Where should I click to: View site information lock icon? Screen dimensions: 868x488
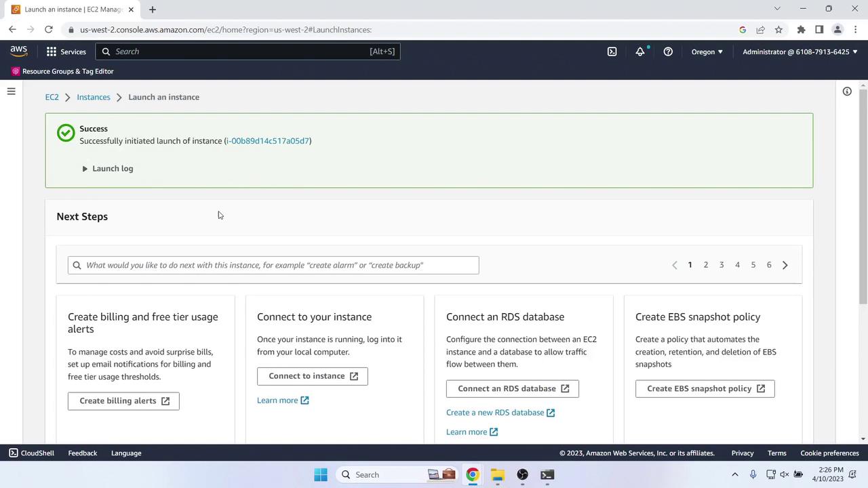click(71, 30)
